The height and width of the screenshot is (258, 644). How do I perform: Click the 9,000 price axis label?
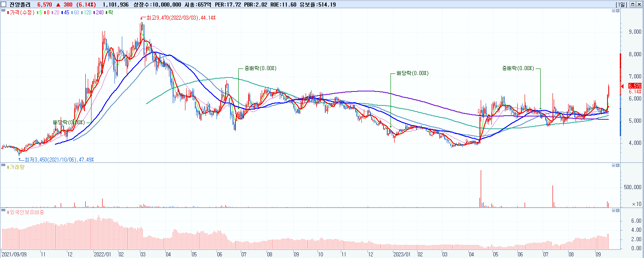click(635, 32)
